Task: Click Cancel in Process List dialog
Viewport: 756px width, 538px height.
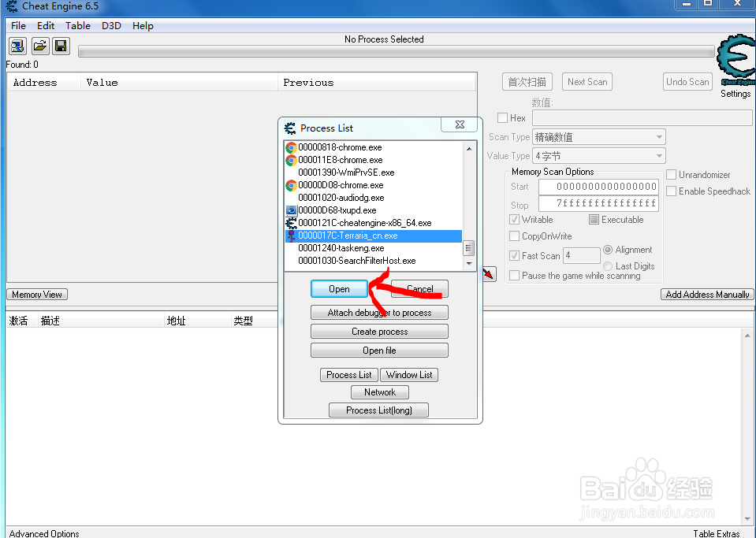Action: (x=419, y=289)
